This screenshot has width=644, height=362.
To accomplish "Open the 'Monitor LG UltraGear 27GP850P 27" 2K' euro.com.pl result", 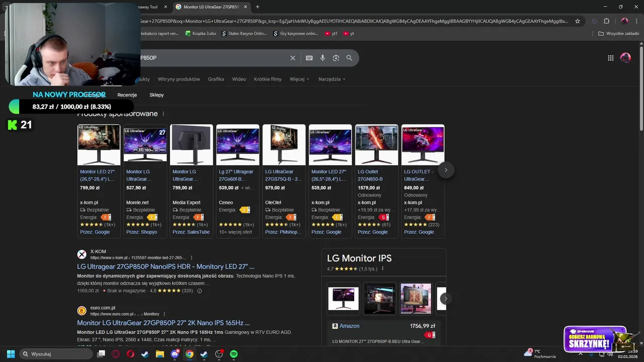I will click(x=164, y=323).
